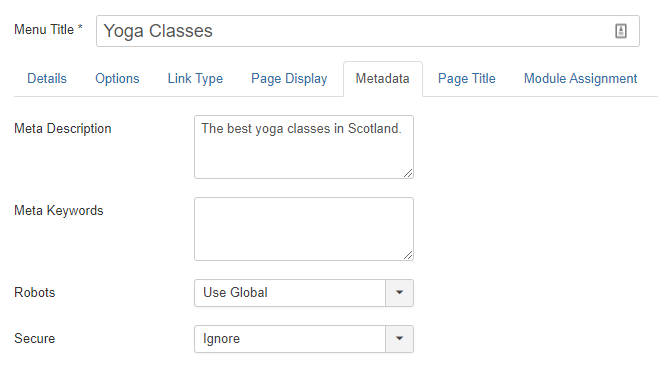Switch to the Options tab

point(117,78)
